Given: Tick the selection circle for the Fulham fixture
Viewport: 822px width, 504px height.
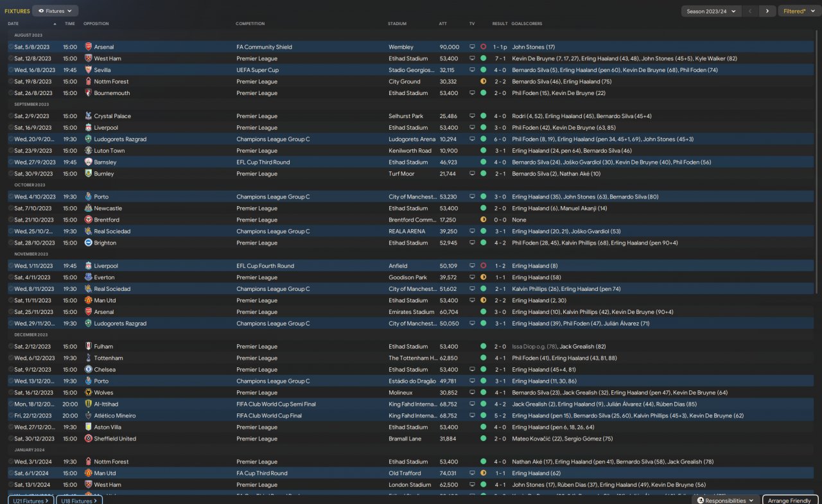Looking at the screenshot, I should point(10,347).
